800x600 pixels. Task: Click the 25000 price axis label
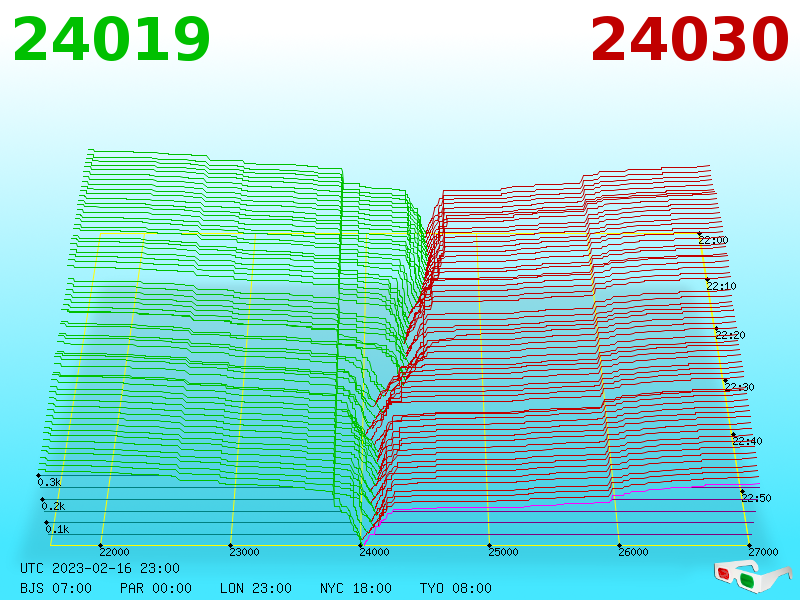tap(504, 552)
